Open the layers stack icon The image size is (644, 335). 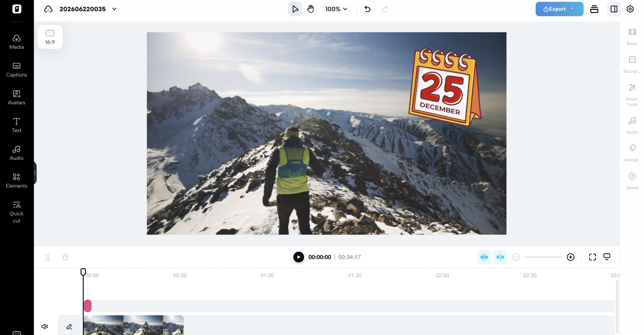(594, 9)
